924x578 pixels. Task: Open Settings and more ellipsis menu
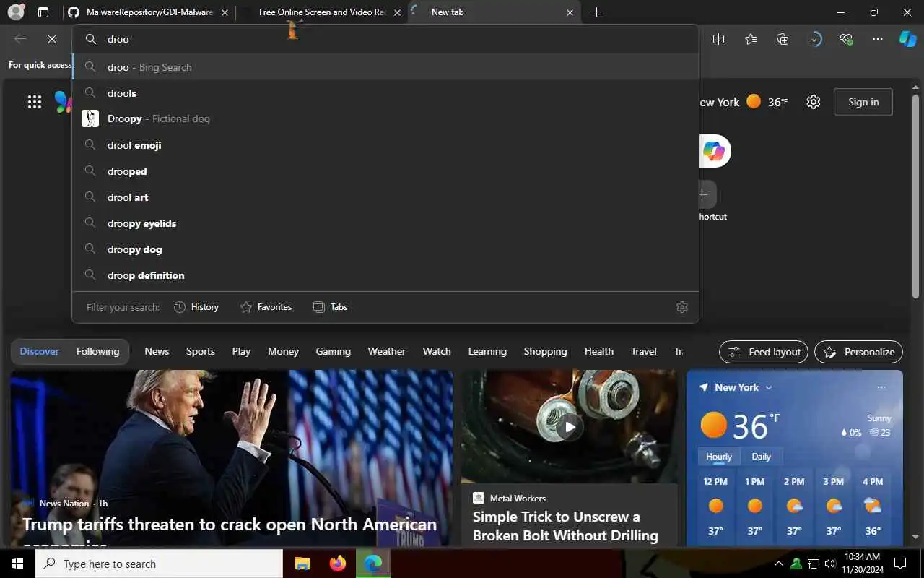click(878, 39)
